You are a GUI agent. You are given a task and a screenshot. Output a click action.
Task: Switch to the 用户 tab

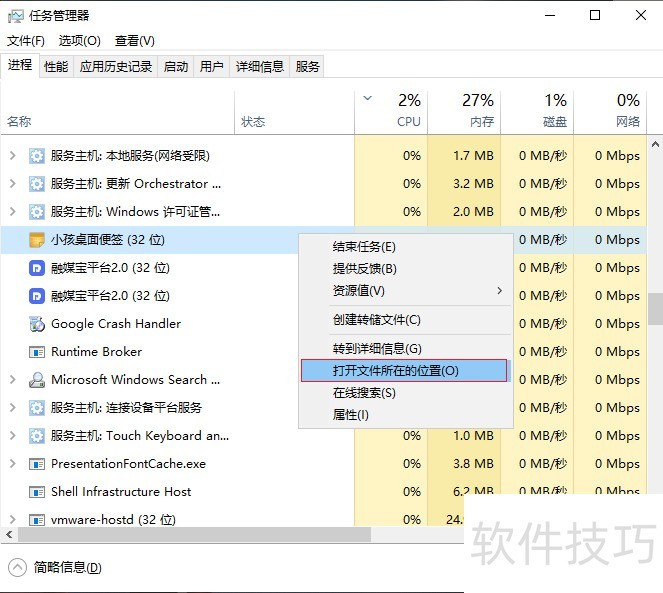[211, 66]
